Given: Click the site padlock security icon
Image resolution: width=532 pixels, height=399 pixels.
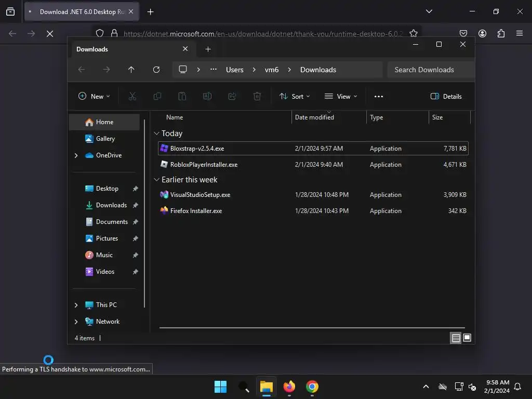Looking at the screenshot, I should 114,33.
